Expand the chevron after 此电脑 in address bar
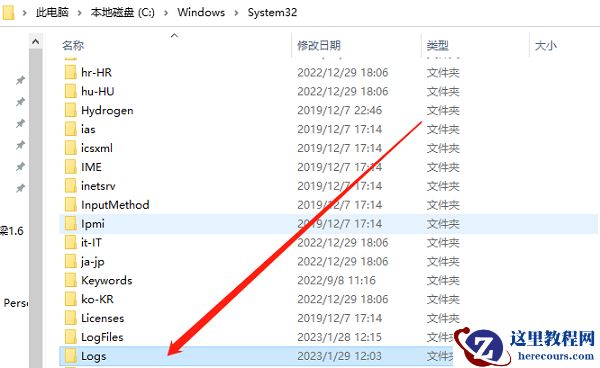This screenshot has height=368, width=600. 80,13
